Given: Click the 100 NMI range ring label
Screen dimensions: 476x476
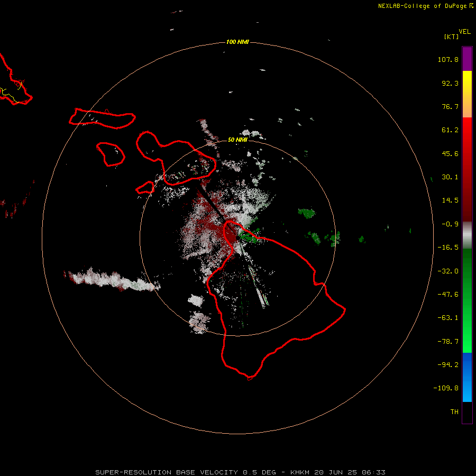Looking at the screenshot, I should (x=237, y=42).
